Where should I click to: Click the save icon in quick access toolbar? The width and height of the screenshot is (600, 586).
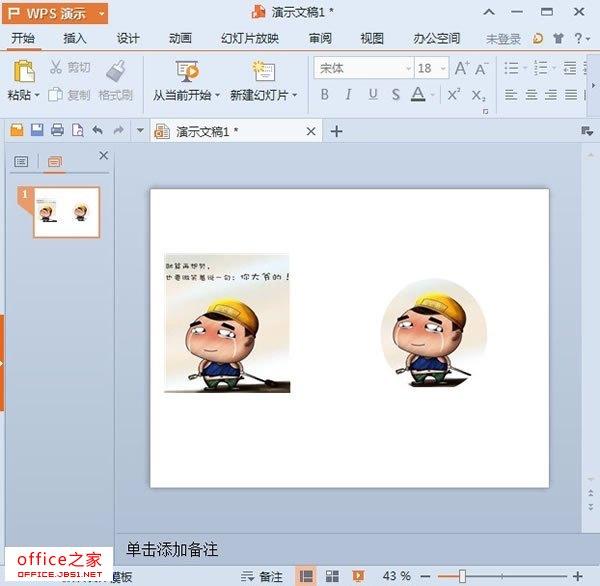[x=37, y=131]
